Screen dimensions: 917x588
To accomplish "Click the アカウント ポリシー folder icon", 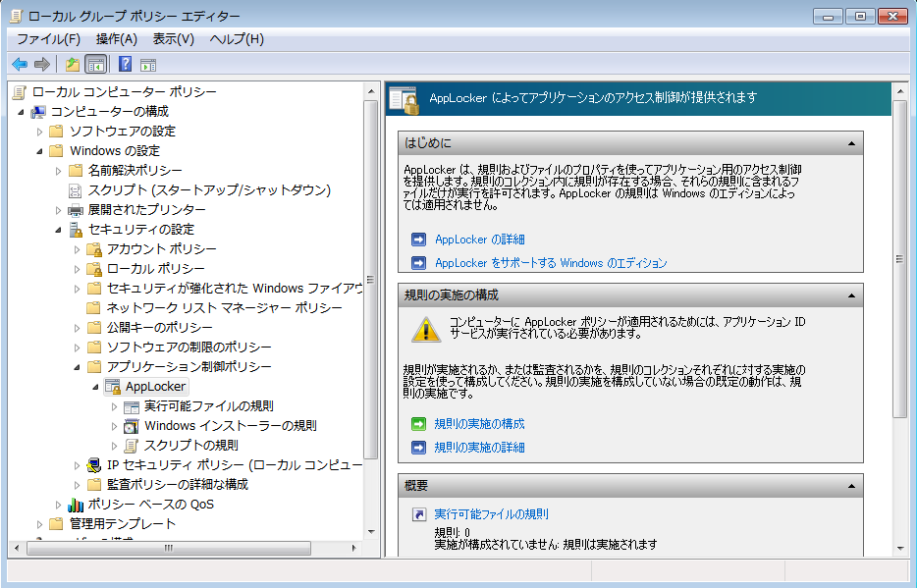I will click(94, 249).
